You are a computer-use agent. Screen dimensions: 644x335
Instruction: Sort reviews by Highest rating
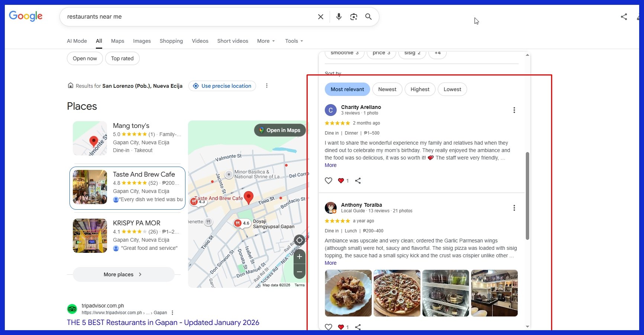pyautogui.click(x=420, y=89)
